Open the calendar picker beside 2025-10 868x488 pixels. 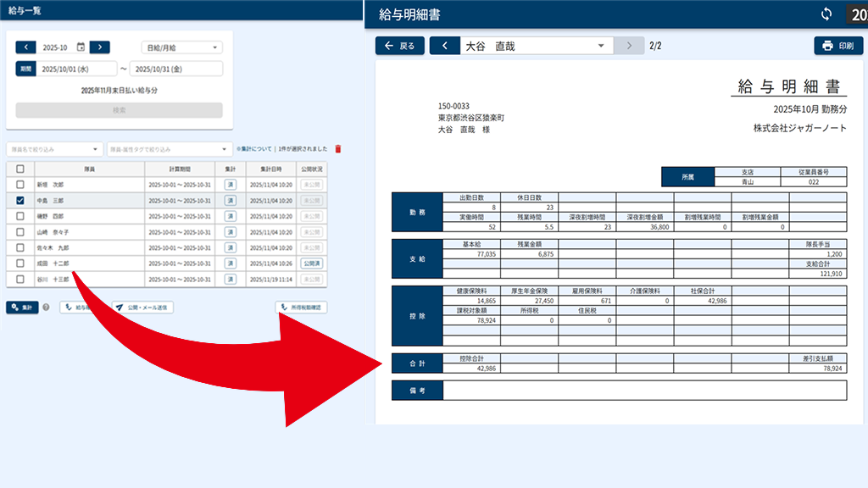pos(81,47)
